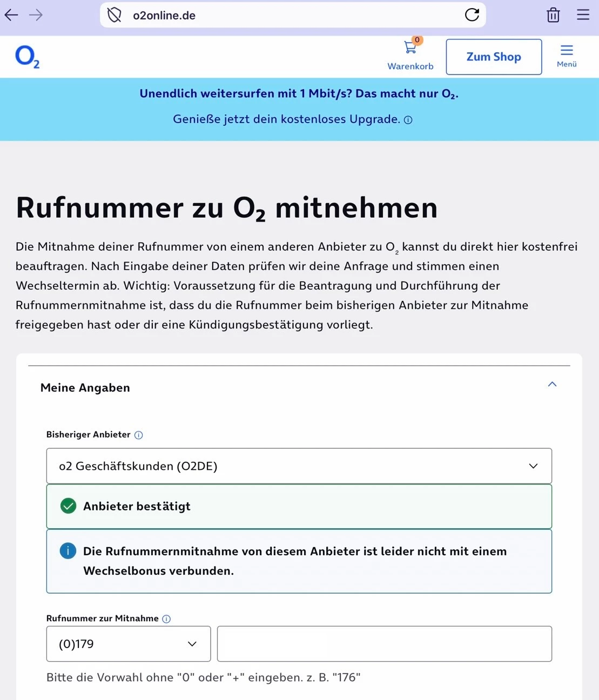Screen dimensions: 599x700
Task: Open the Warenkorb shopping cart
Action: click(410, 55)
